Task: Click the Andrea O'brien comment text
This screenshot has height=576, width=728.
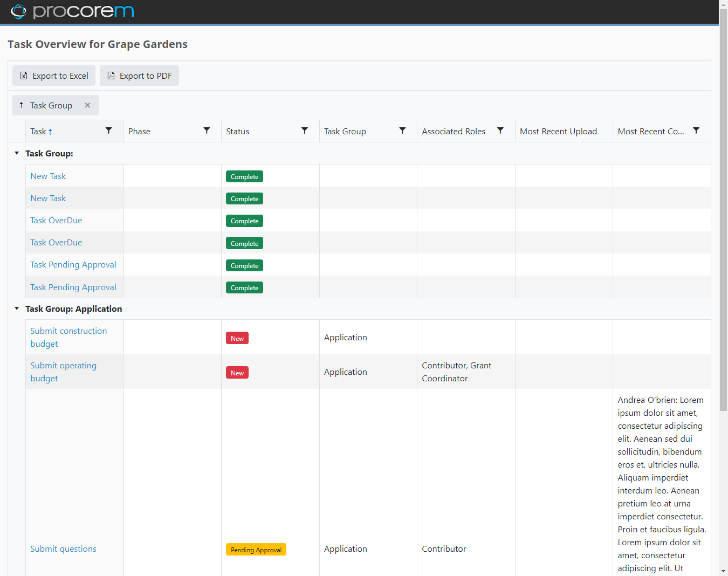Action: click(x=662, y=484)
